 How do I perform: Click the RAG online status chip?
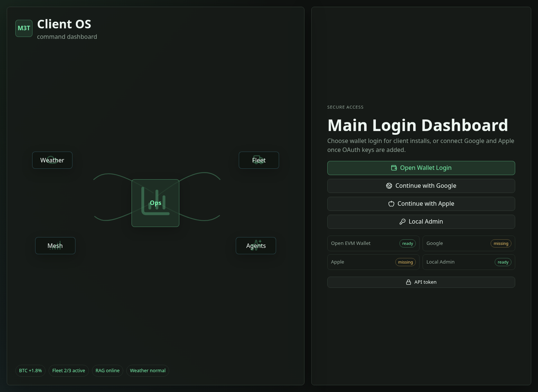click(x=108, y=370)
